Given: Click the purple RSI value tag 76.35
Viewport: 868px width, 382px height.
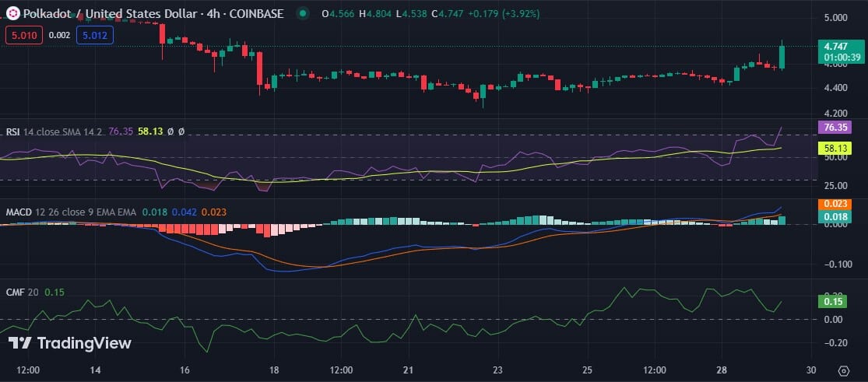Looking at the screenshot, I should point(835,127).
